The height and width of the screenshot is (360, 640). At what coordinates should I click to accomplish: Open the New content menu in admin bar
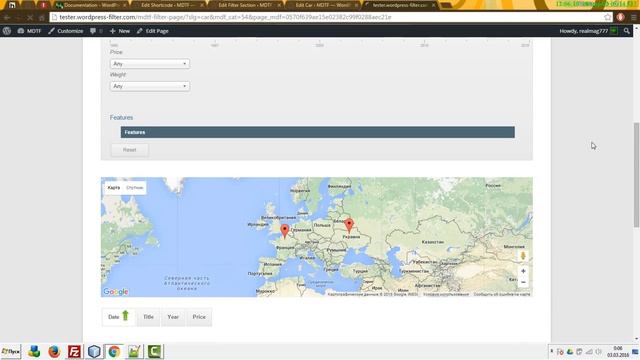tap(120, 31)
